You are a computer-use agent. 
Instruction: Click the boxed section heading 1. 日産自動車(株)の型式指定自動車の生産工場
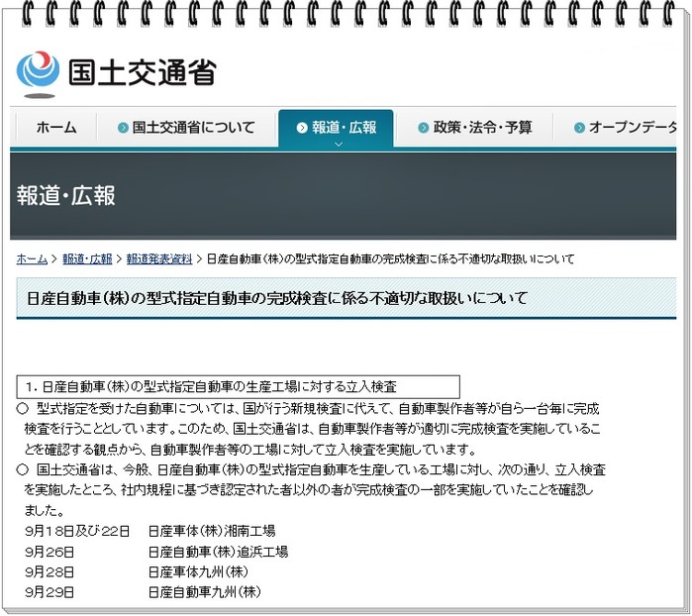point(238,387)
